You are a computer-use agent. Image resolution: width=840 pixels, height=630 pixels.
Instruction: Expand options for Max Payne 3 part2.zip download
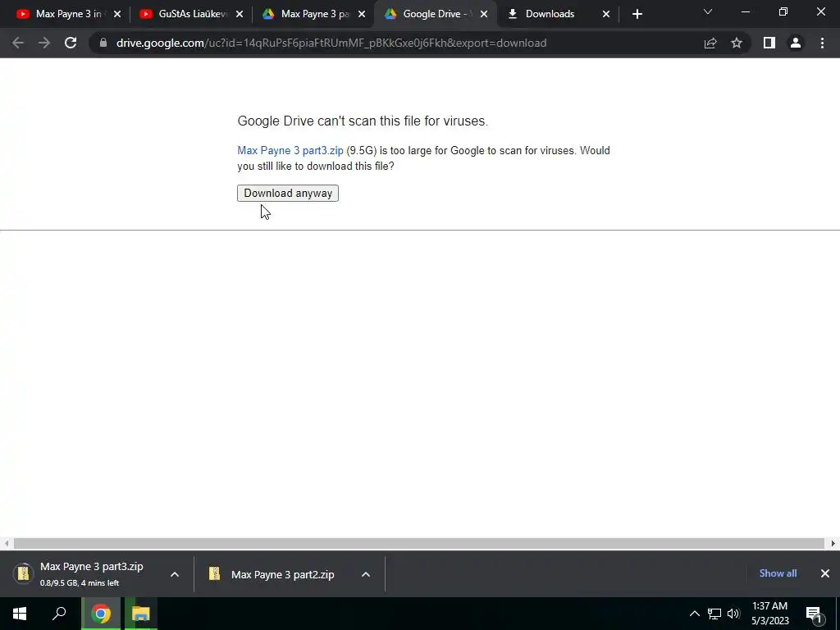pyautogui.click(x=366, y=574)
